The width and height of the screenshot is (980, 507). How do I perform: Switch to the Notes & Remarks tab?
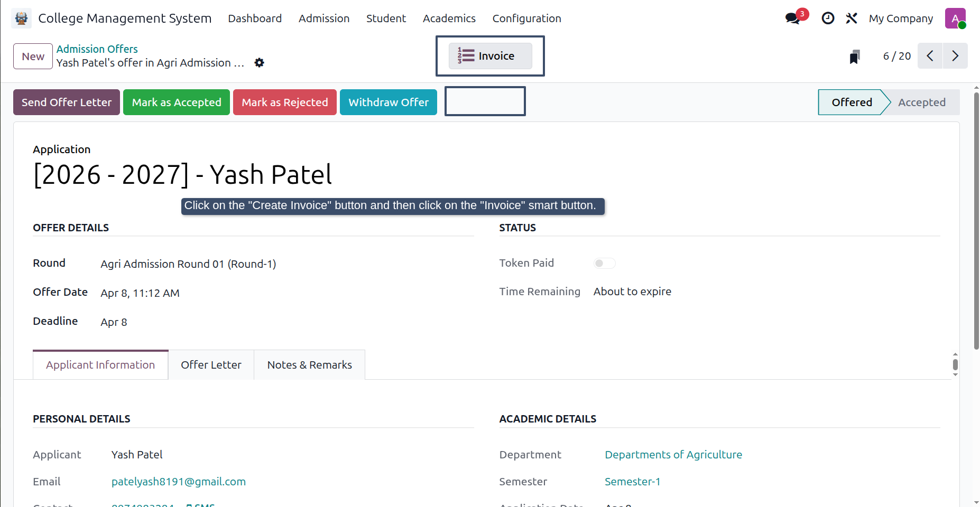310,365
